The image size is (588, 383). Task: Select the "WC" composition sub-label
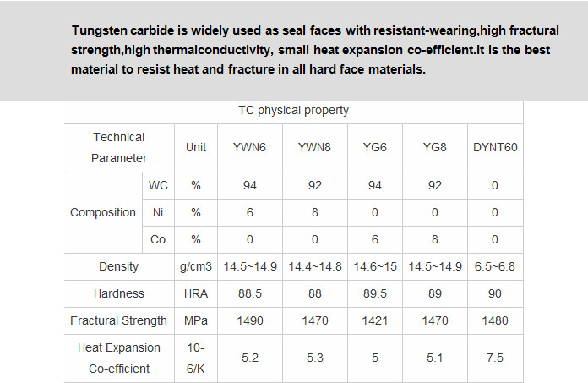158,185
